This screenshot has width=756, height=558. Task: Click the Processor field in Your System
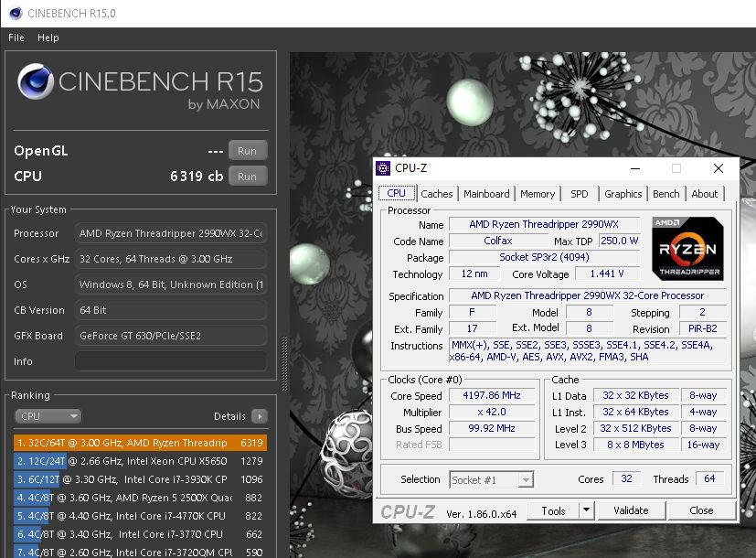coord(171,233)
